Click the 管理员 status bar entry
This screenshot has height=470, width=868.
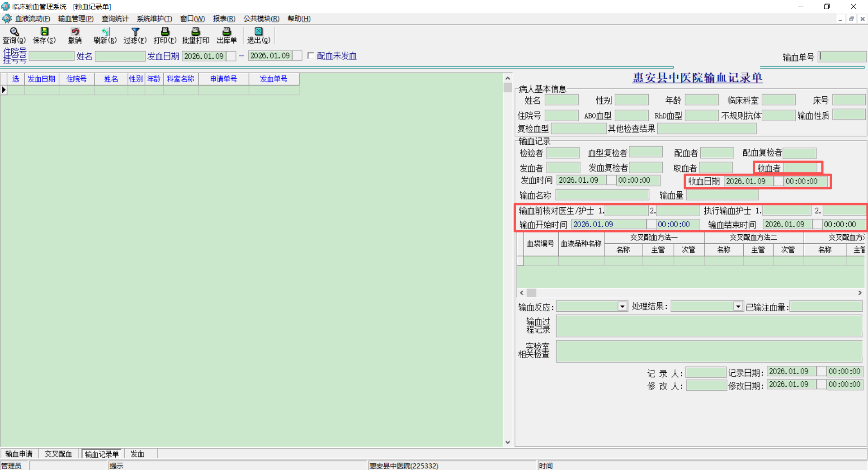coord(11,465)
